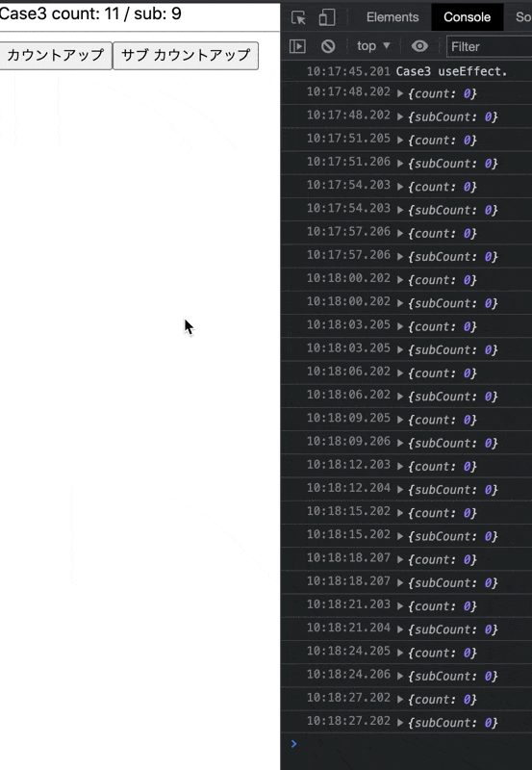The height and width of the screenshot is (770, 532).
Task: Clear console with the ban icon
Action: 328,46
